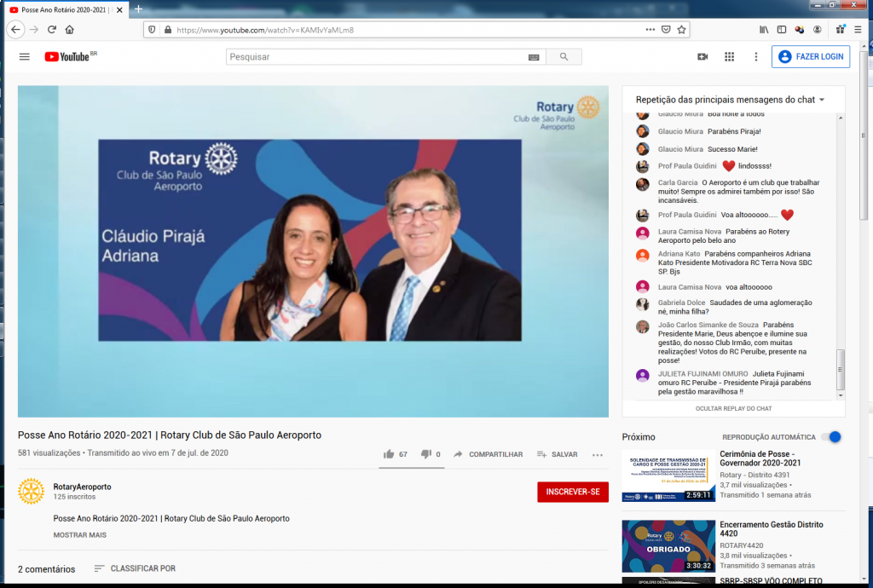Click the Fazer Login sign-in button

pyautogui.click(x=810, y=57)
